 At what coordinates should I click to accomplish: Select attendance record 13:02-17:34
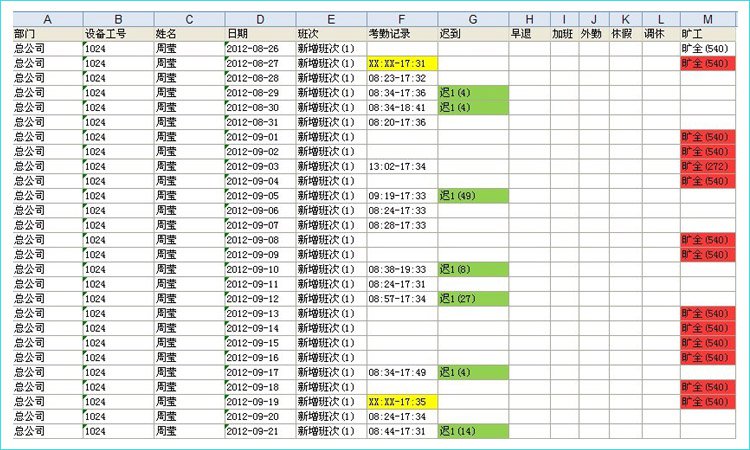pos(401,166)
